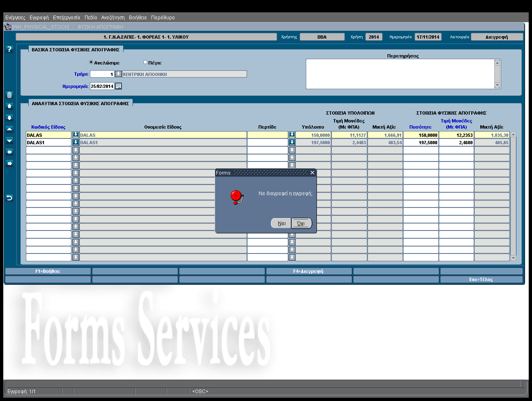
Task: Click the down triangle next-record icon
Action: point(9,141)
